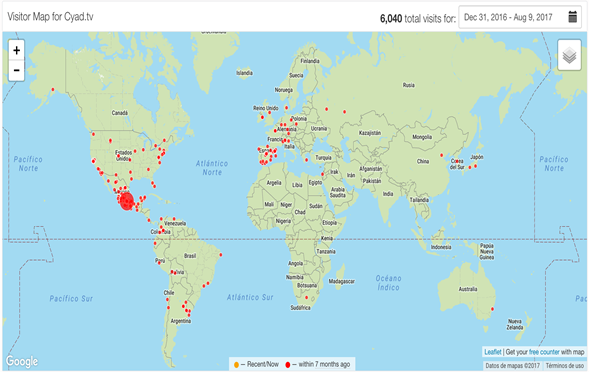Click the Datos de mapas ©2017 attribution

tap(512, 365)
